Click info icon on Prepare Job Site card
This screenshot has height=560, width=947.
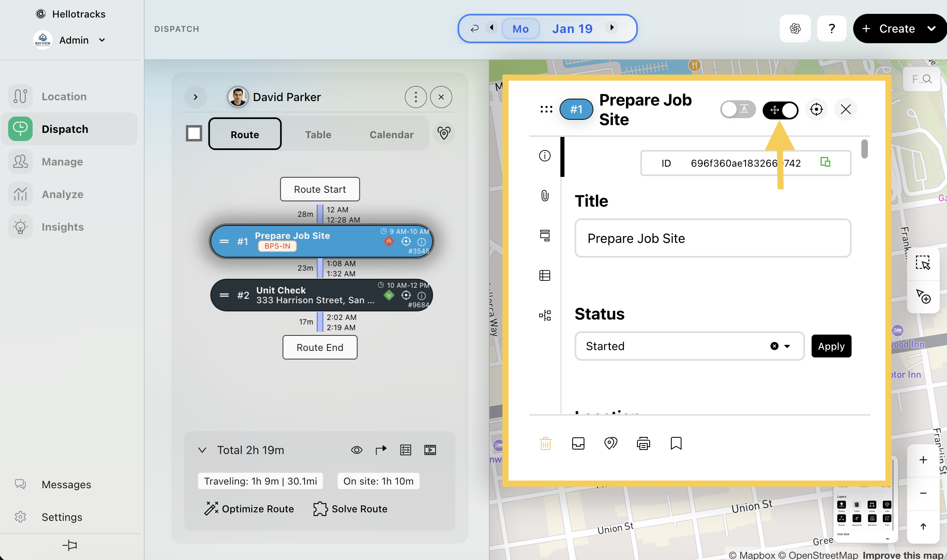(422, 242)
